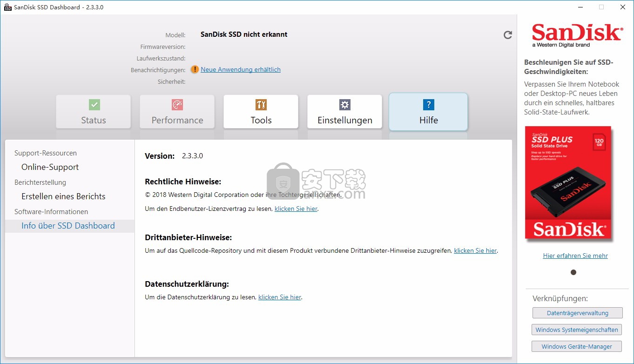Switch to the Einstellungen tab

click(x=345, y=112)
